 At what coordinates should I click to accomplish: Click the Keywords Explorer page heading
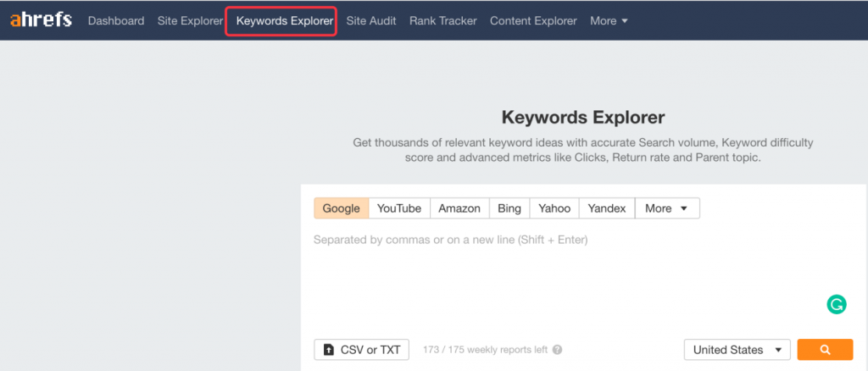583,117
